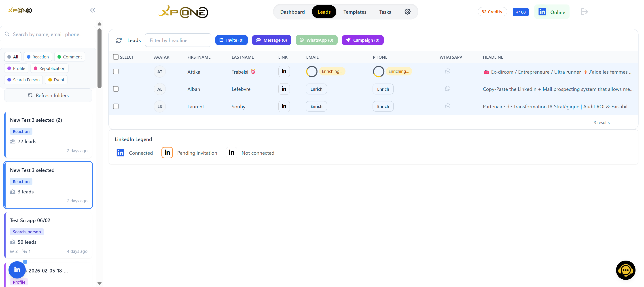
Task: Click sidebar scrollbar down arrow
Action: tap(100, 283)
